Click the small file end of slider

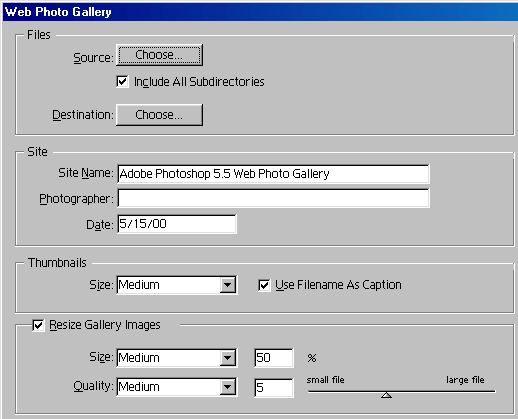coord(325,380)
